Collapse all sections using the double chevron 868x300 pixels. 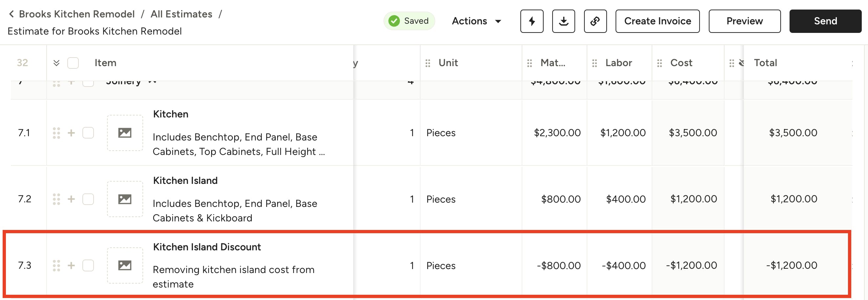[56, 63]
